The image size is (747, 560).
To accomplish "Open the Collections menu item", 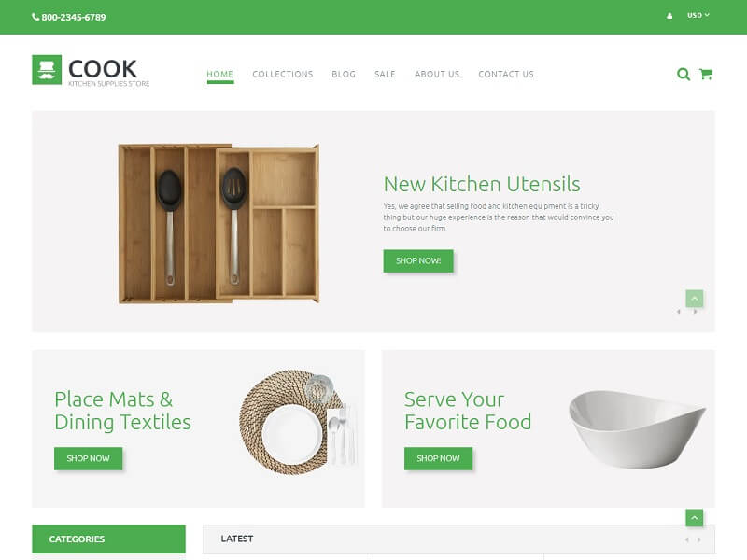I will (x=283, y=75).
